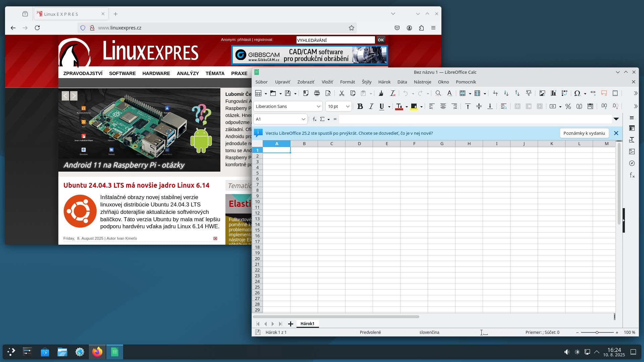Toggle Align Bottom vertical alignment

click(490, 107)
